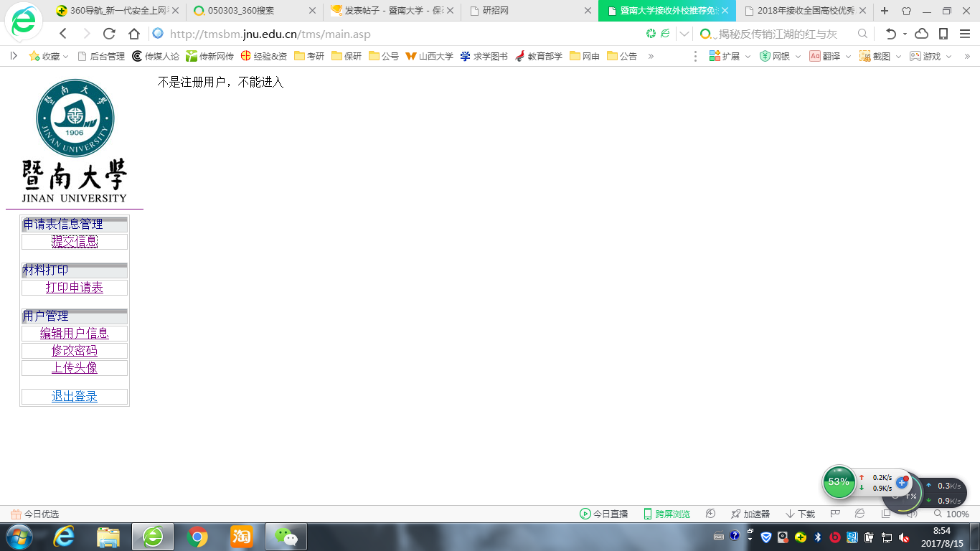
Task: Click 跨屏浏览 in status bar
Action: pyautogui.click(x=666, y=514)
